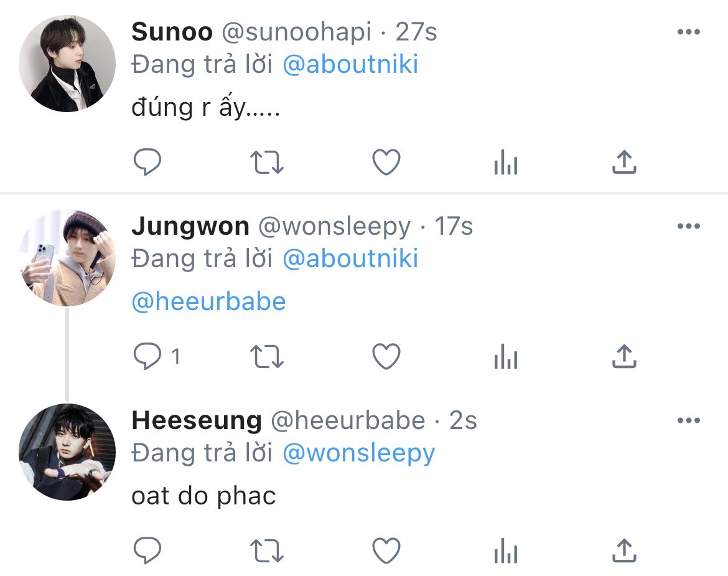The width and height of the screenshot is (728, 576).
Task: Retweet Jungwon's tweet
Action: pyautogui.click(x=267, y=357)
